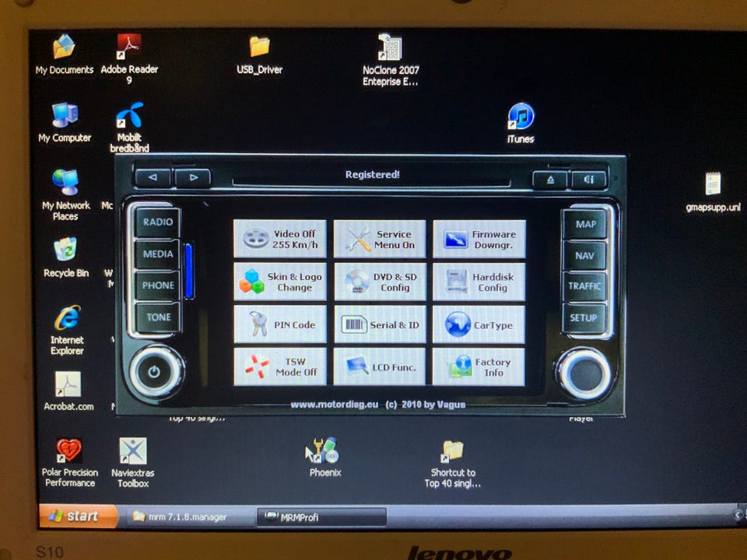Click the info speaker button beside eject
The image size is (747, 560).
click(589, 179)
